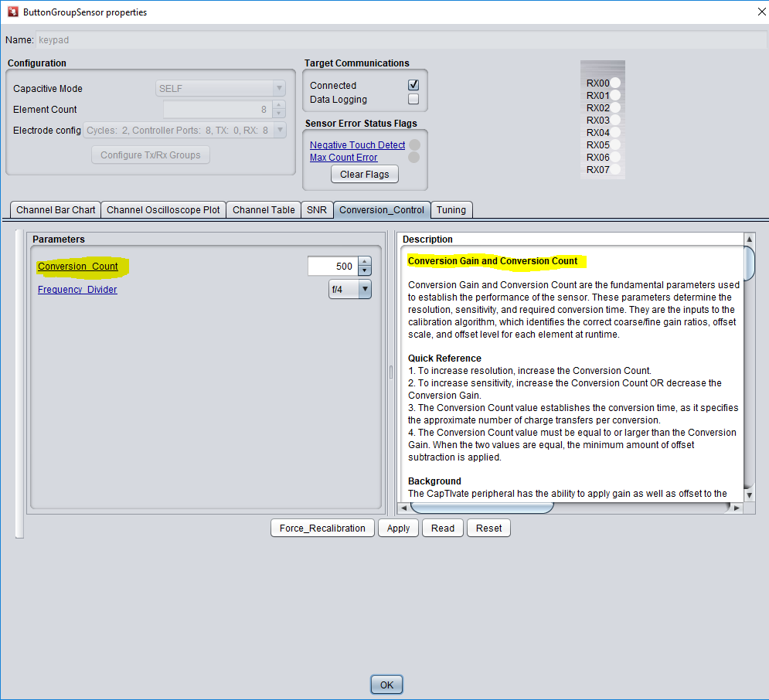This screenshot has height=700, width=769.
Task: Click Description horizontal scrollbar left arrow
Action: (403, 508)
